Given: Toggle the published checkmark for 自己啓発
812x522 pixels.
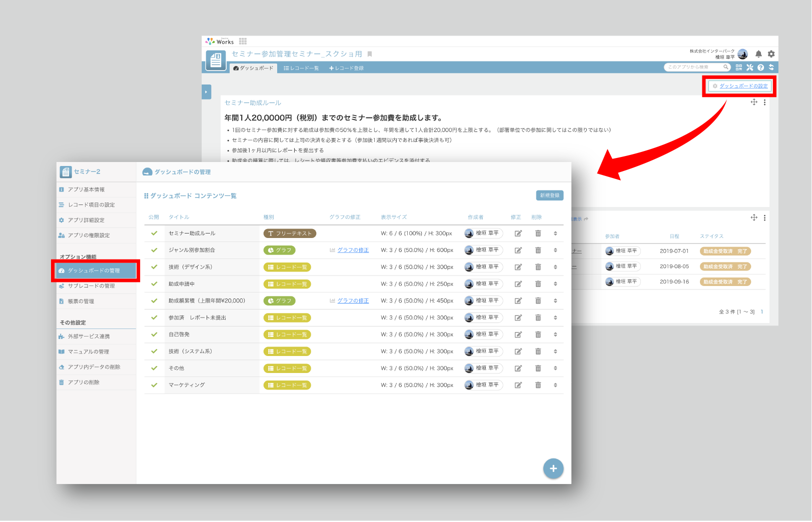Looking at the screenshot, I should click(x=154, y=334).
